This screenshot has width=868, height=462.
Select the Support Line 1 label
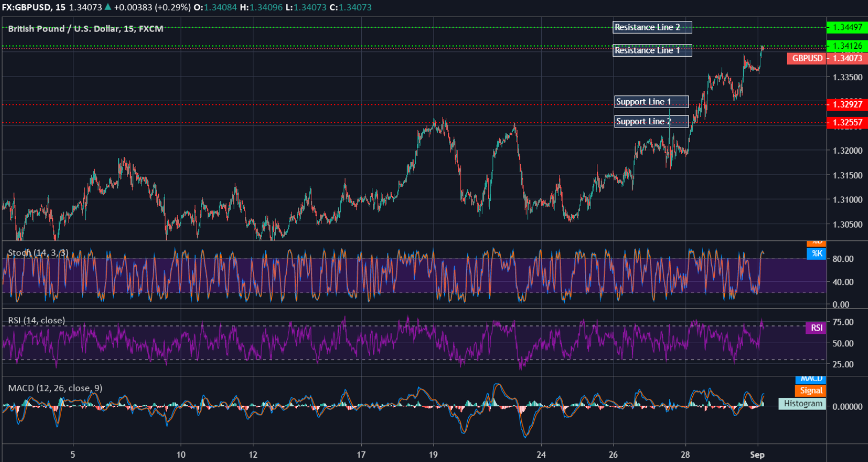tap(652, 102)
